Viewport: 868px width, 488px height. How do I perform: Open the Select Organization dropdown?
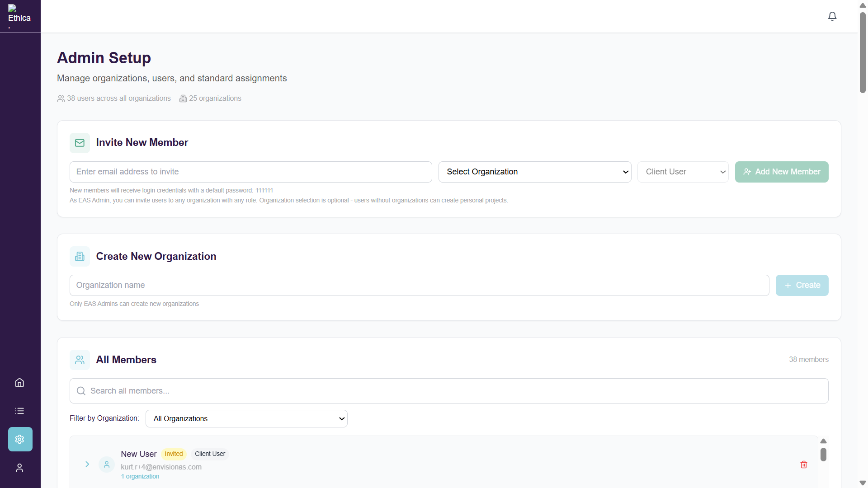535,172
